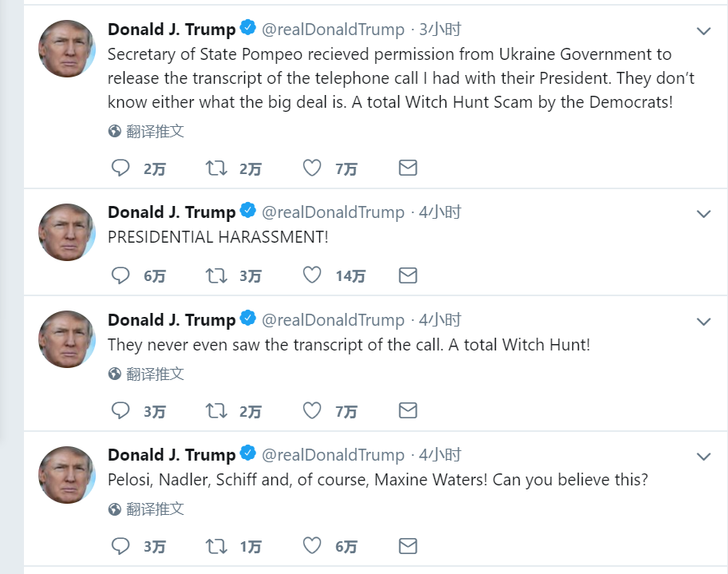Open @realDonaldTrump handle on the PRESIDENTIAL HARASSMENT tweet
Image resolution: width=728 pixels, height=574 pixels.
[333, 212]
